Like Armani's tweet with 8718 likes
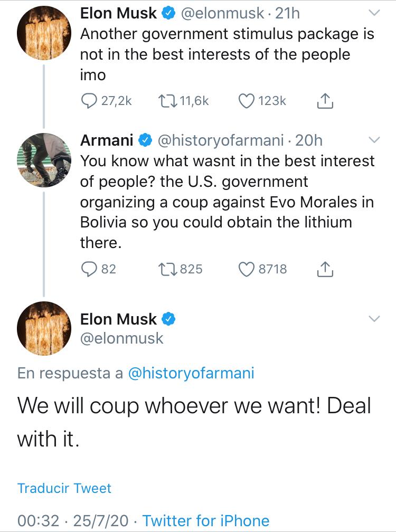Image resolution: width=396 pixels, height=532 pixels. point(247,269)
